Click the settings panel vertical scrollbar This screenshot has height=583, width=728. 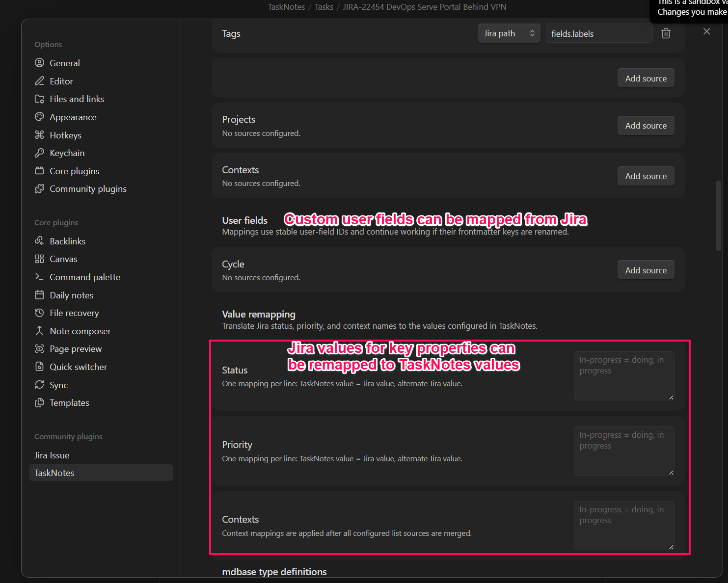coord(719,216)
